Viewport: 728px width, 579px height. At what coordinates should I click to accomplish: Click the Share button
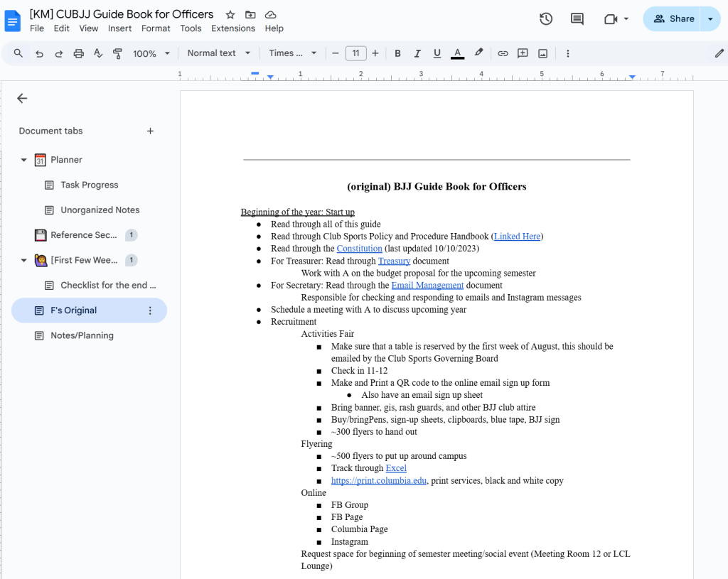[x=673, y=19]
